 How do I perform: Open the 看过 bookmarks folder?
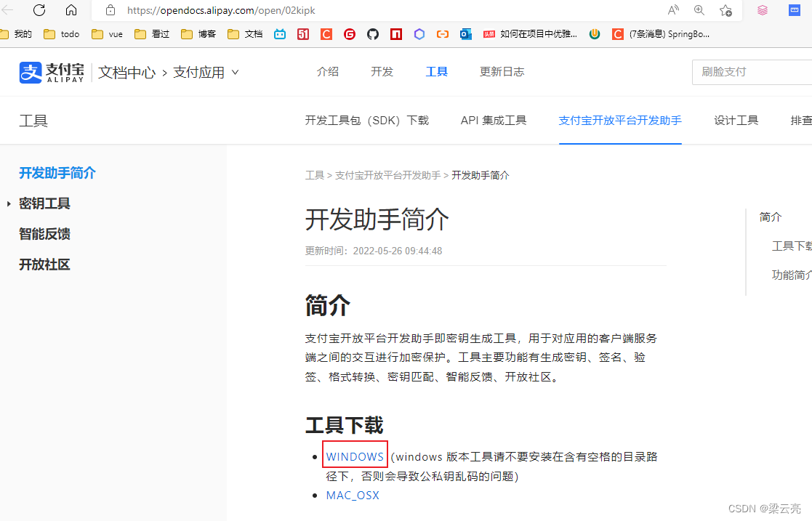coord(152,34)
